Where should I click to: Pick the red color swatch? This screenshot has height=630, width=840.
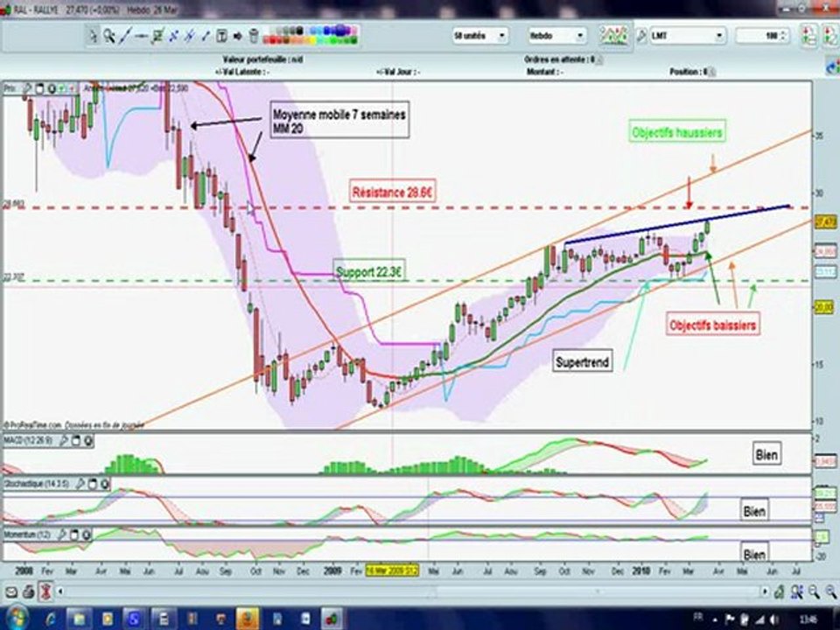tap(274, 40)
